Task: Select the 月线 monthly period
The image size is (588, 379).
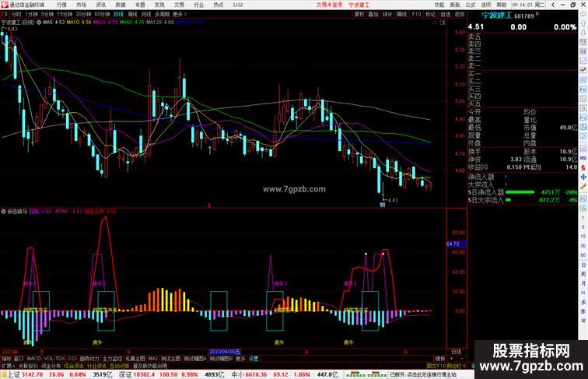Action: click(146, 14)
